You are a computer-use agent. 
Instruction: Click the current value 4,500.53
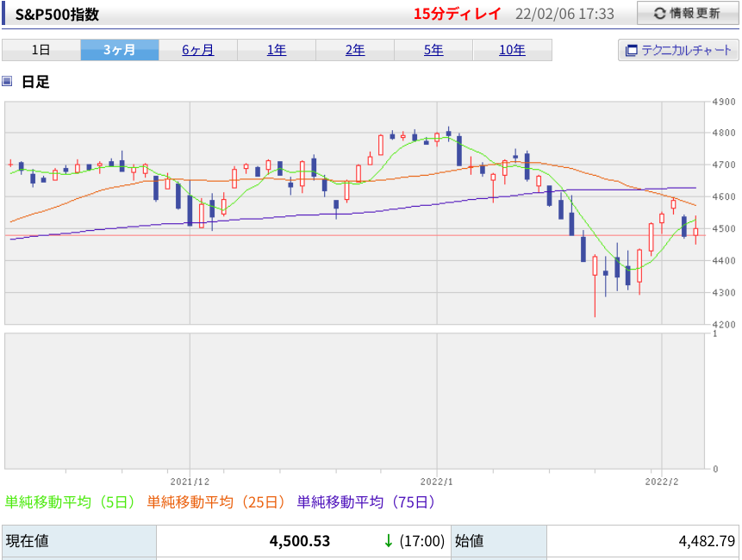[300, 541]
